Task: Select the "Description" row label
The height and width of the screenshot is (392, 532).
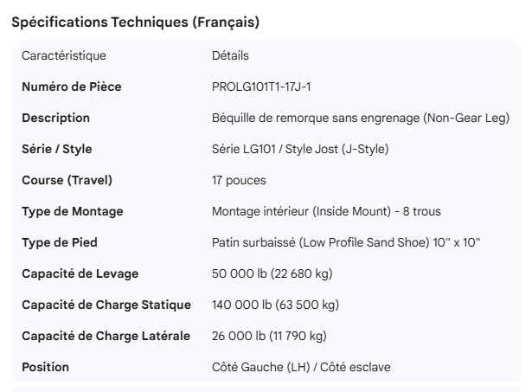Action: coord(55,118)
